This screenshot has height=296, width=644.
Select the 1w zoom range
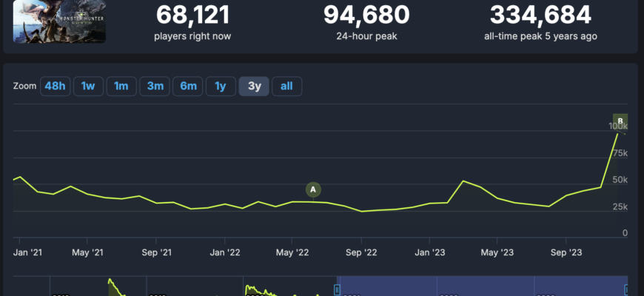click(x=88, y=86)
